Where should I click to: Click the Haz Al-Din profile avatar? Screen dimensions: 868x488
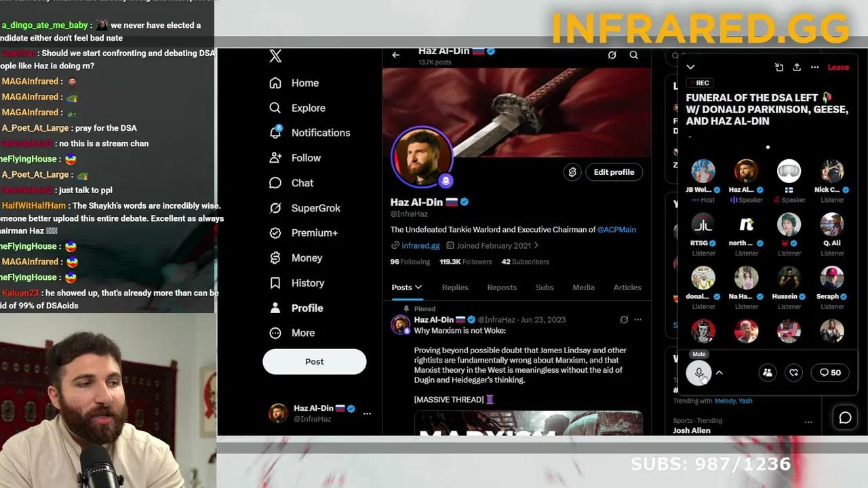pyautogui.click(x=421, y=157)
